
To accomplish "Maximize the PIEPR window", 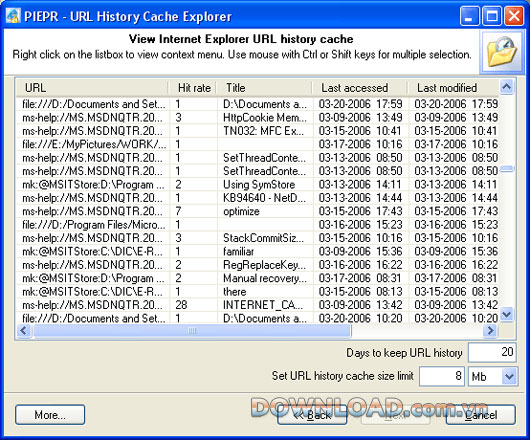I will (x=491, y=16).
